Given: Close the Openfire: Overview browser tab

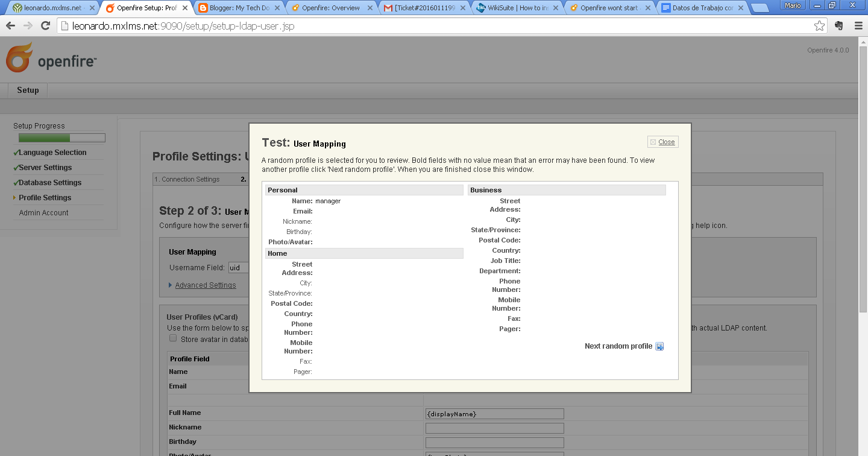Looking at the screenshot, I should coord(371,8).
